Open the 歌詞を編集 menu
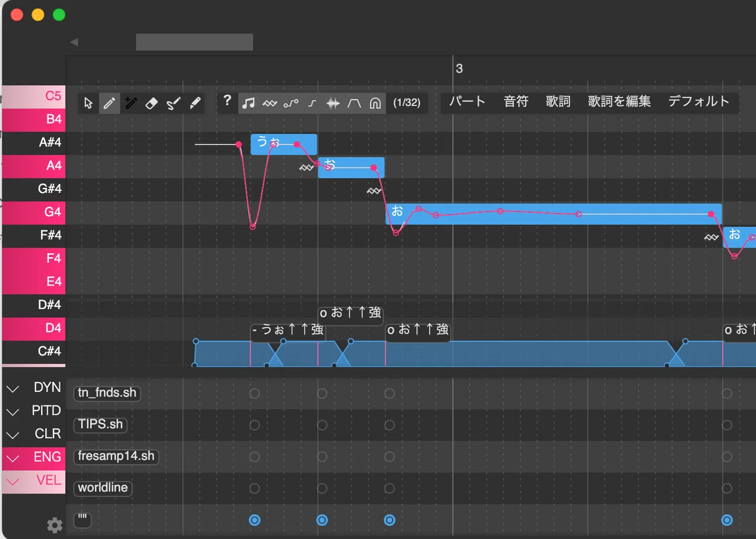The image size is (756, 539). [x=619, y=101]
